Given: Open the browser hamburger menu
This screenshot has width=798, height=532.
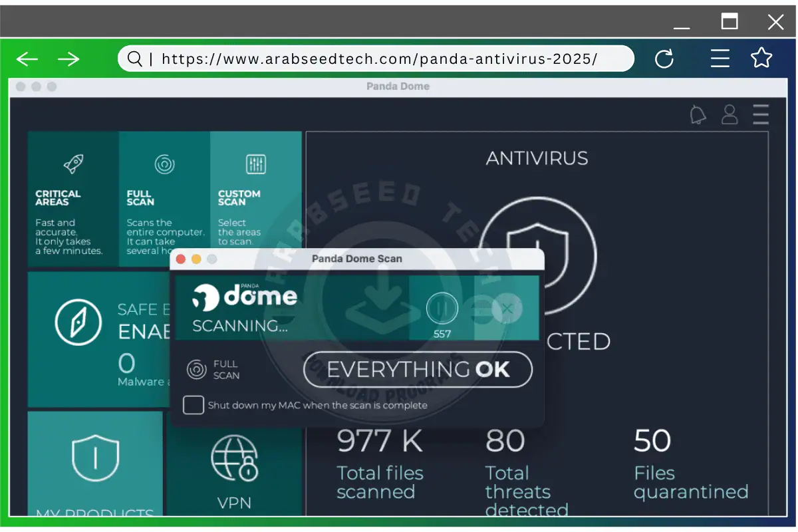Looking at the screenshot, I should tap(720, 59).
